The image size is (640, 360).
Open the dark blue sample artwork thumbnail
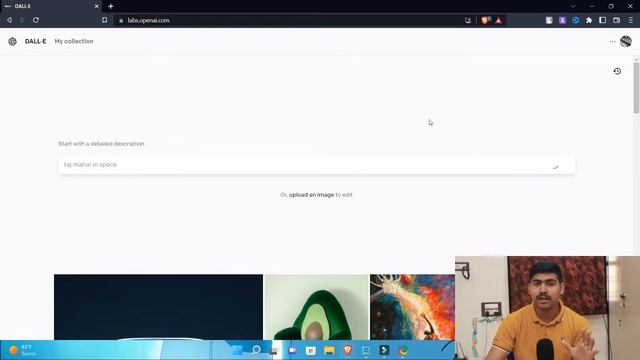(x=158, y=307)
